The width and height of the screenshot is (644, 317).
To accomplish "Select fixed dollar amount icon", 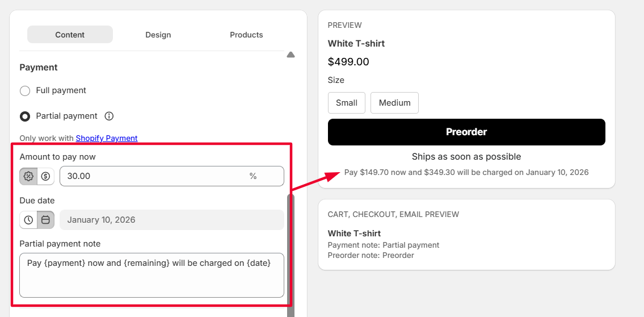I will [46, 176].
